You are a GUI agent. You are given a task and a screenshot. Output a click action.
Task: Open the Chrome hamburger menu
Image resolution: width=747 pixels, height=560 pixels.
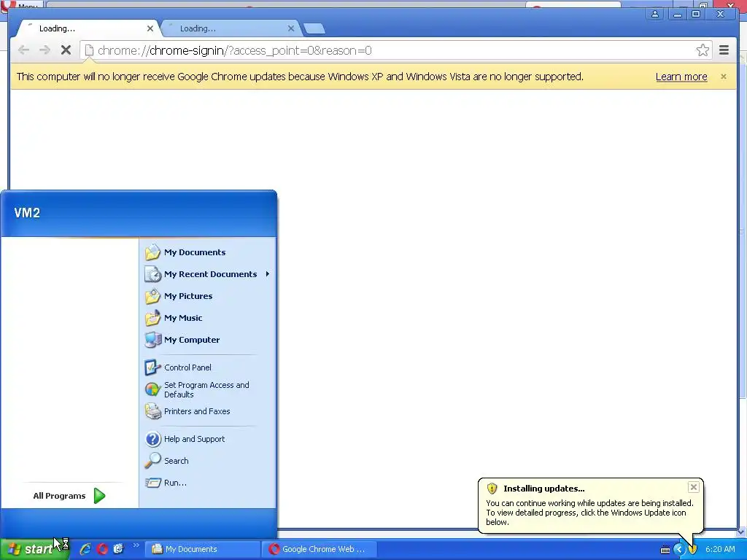pyautogui.click(x=724, y=50)
